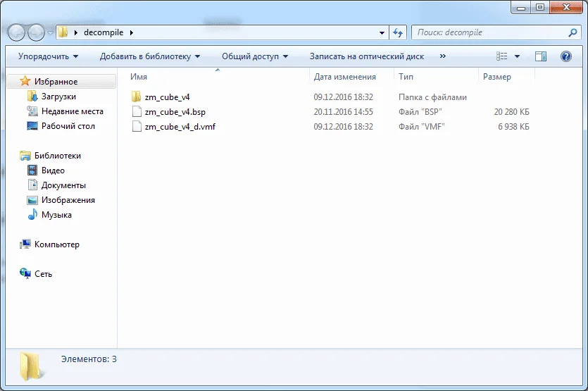Select the zm_cube_v4.bsp file

coord(175,112)
